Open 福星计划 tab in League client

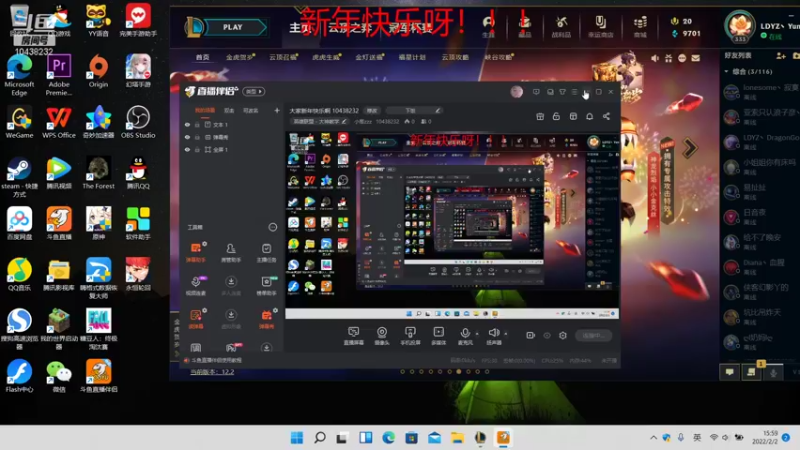[x=412, y=57]
